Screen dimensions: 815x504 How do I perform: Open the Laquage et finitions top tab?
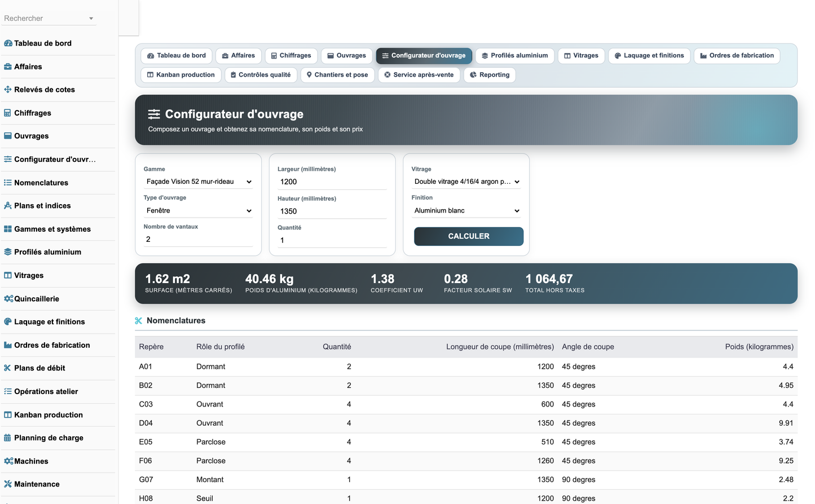[649, 56]
